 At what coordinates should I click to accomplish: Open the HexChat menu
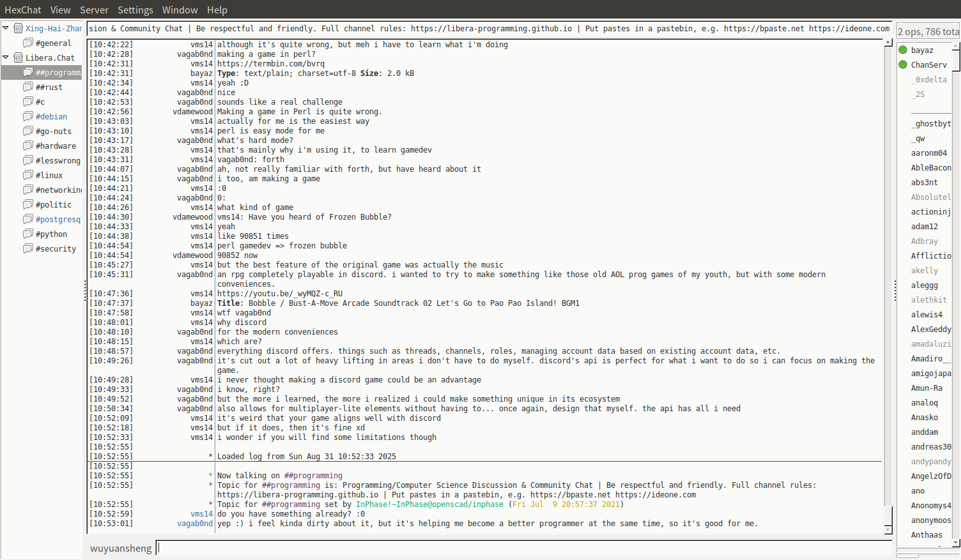23,10
